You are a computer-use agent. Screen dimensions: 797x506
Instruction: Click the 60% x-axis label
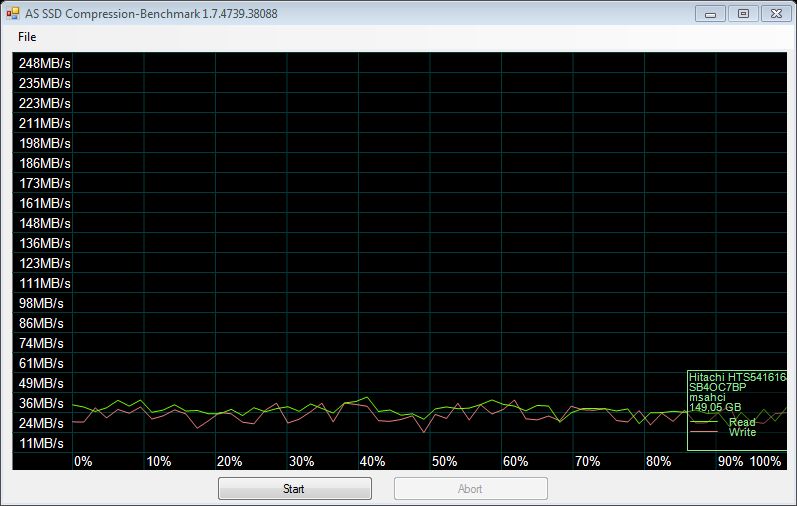(515, 461)
